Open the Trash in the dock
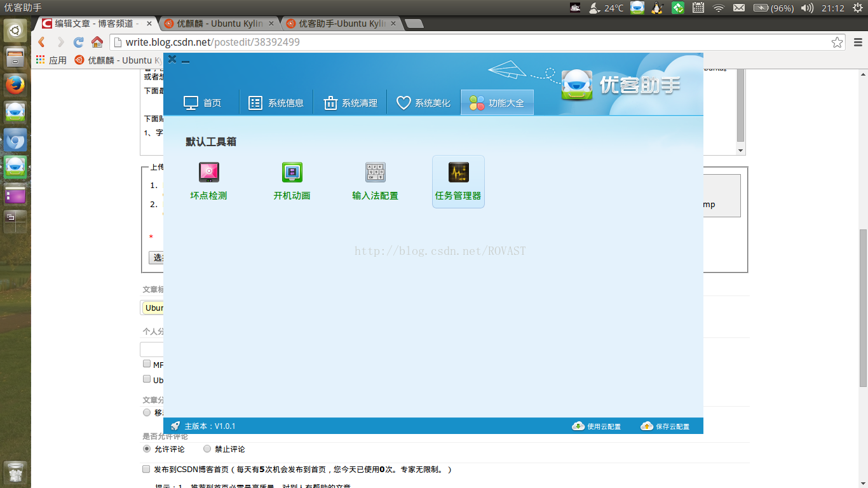This screenshot has width=868, height=488. [15, 473]
